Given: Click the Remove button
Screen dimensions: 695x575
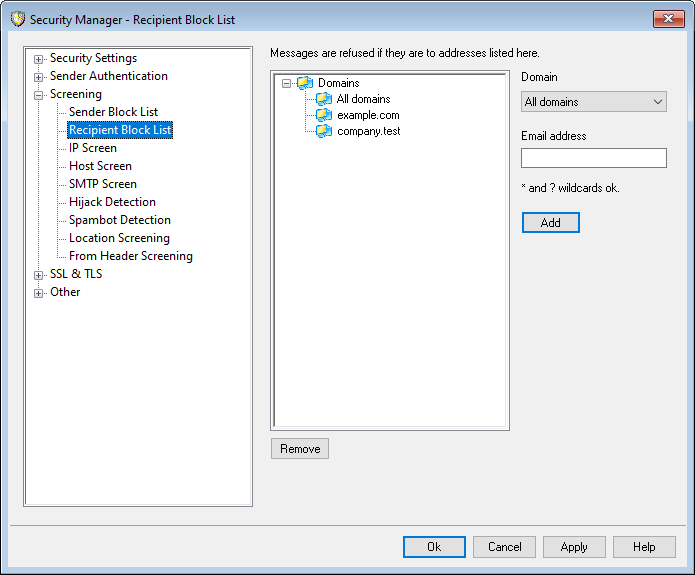Looking at the screenshot, I should click(x=299, y=449).
